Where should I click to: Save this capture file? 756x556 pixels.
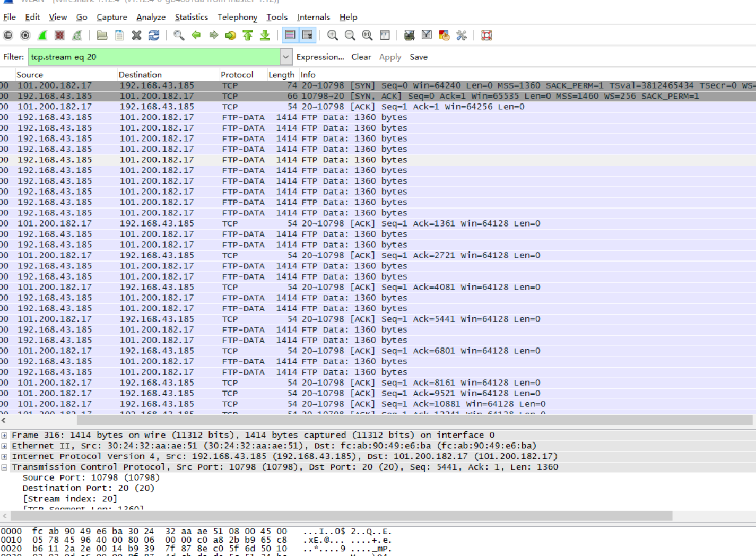point(119,35)
